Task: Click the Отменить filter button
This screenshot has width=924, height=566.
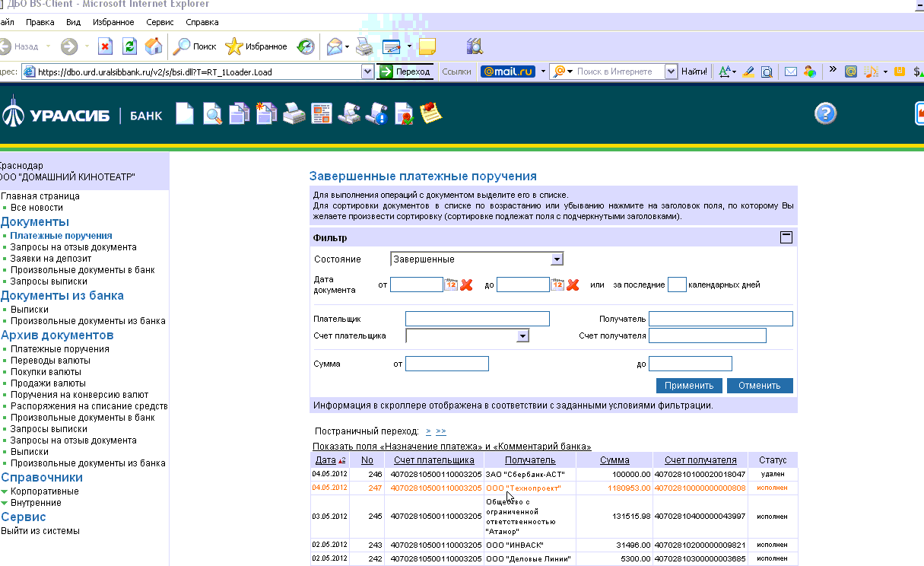Action: (x=759, y=385)
